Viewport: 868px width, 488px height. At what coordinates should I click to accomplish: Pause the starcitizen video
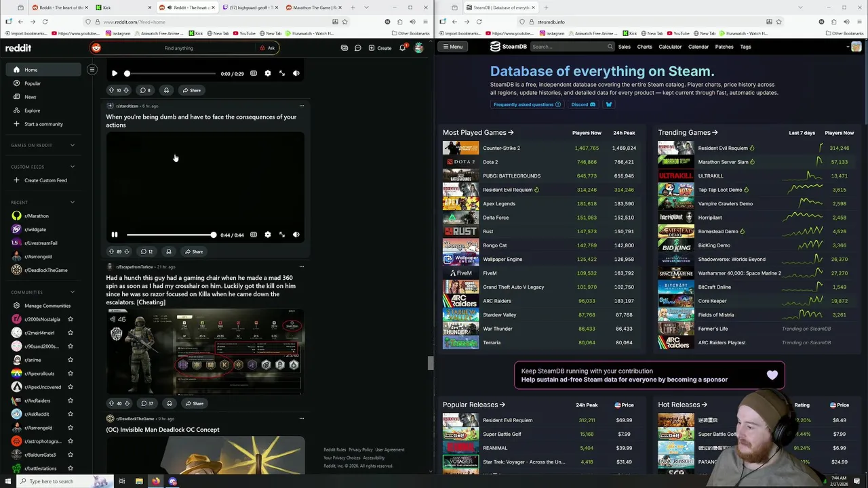[x=115, y=235]
